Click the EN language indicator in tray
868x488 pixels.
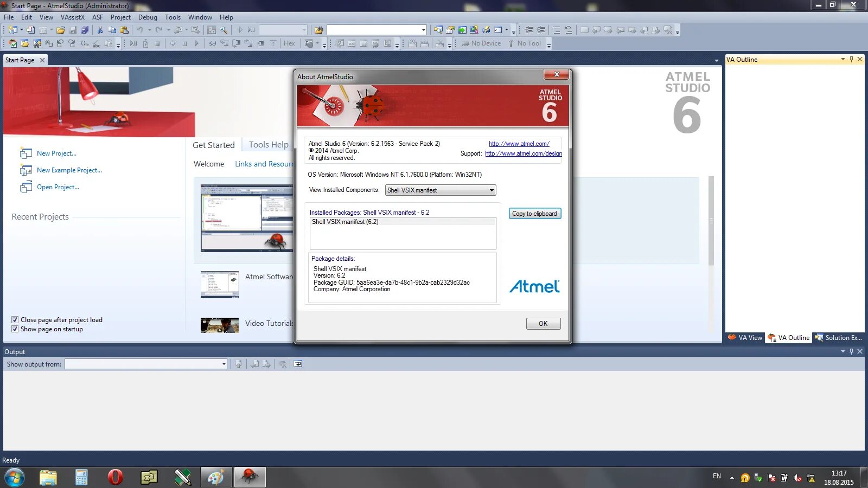pos(717,476)
